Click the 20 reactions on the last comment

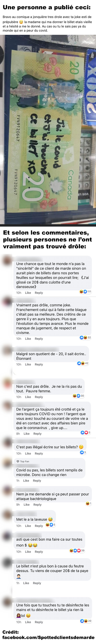pos(86,621)
